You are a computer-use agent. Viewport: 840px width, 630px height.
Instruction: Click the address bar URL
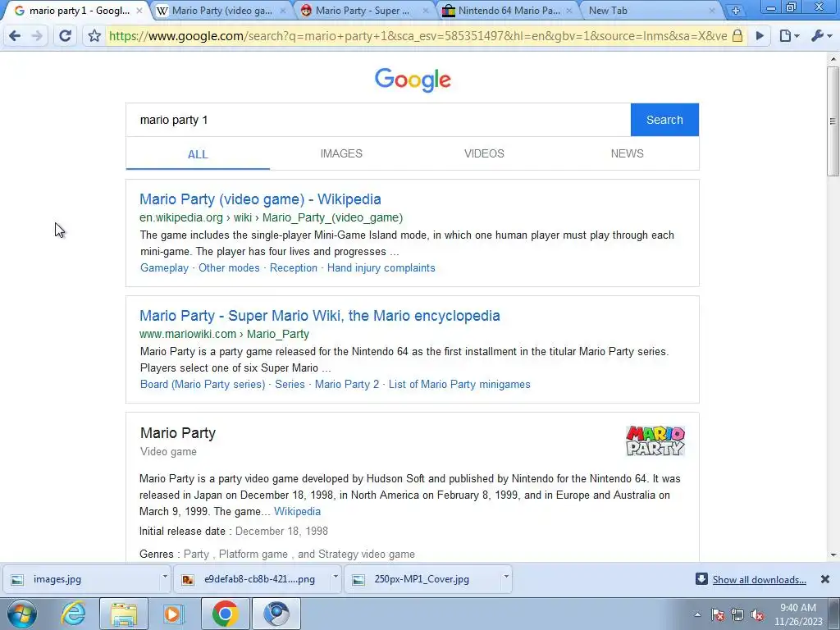(x=418, y=36)
